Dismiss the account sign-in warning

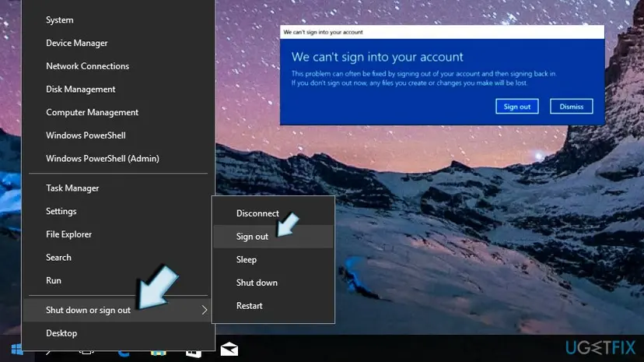[x=572, y=107]
